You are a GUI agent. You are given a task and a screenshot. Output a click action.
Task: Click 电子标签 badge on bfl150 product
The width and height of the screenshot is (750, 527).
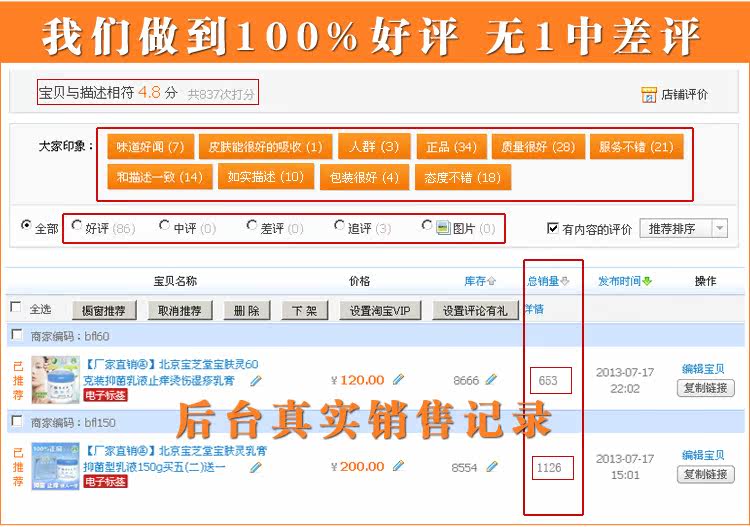tap(106, 482)
